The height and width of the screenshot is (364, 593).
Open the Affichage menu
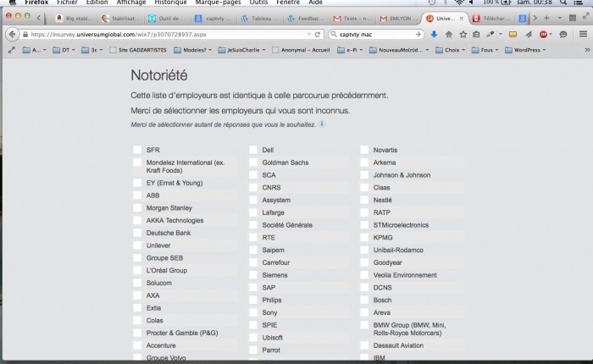(x=130, y=3)
